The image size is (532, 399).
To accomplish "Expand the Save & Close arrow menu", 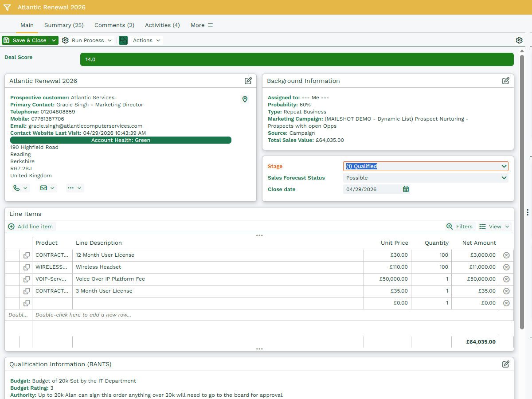I will pos(54,40).
